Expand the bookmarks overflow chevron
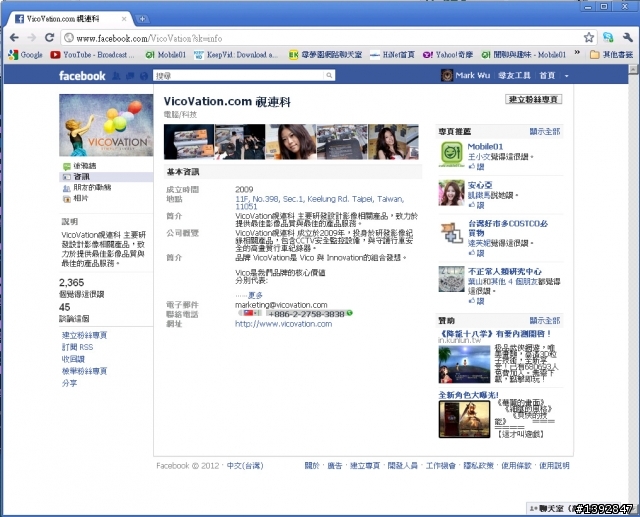 577,53
